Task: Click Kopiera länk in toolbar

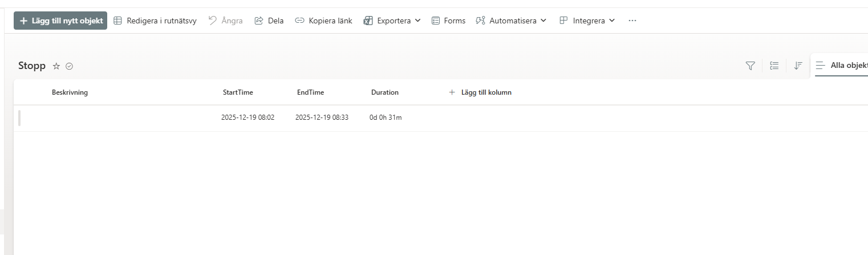Action: coord(323,21)
